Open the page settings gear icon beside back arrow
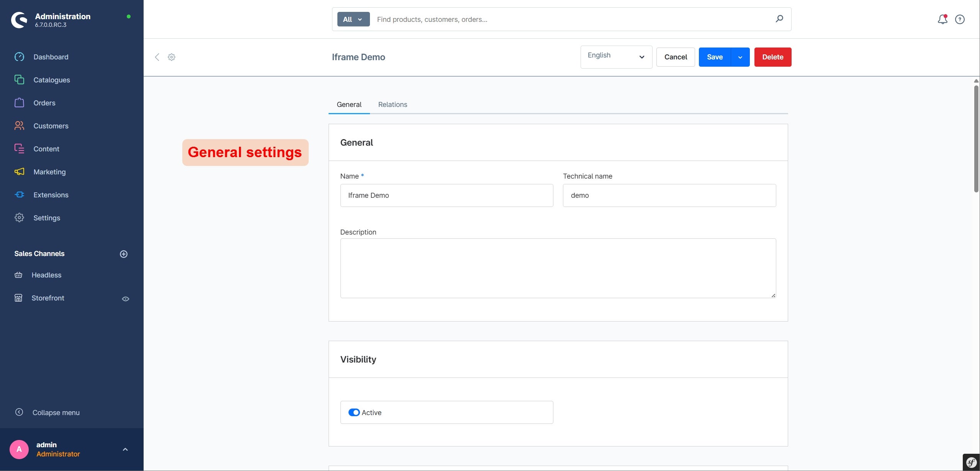Viewport: 980px width, 471px height. [172, 57]
